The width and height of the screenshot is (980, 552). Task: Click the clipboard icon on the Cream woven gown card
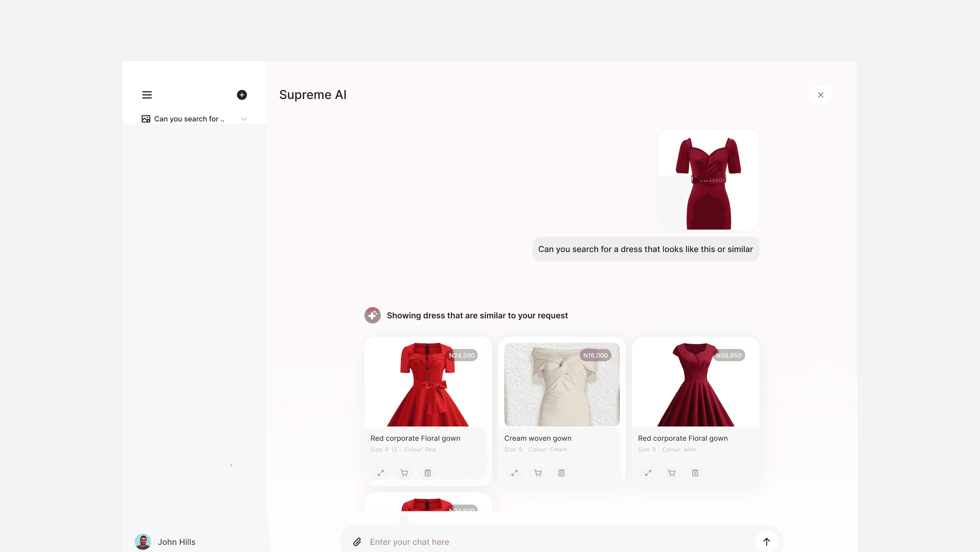561,473
